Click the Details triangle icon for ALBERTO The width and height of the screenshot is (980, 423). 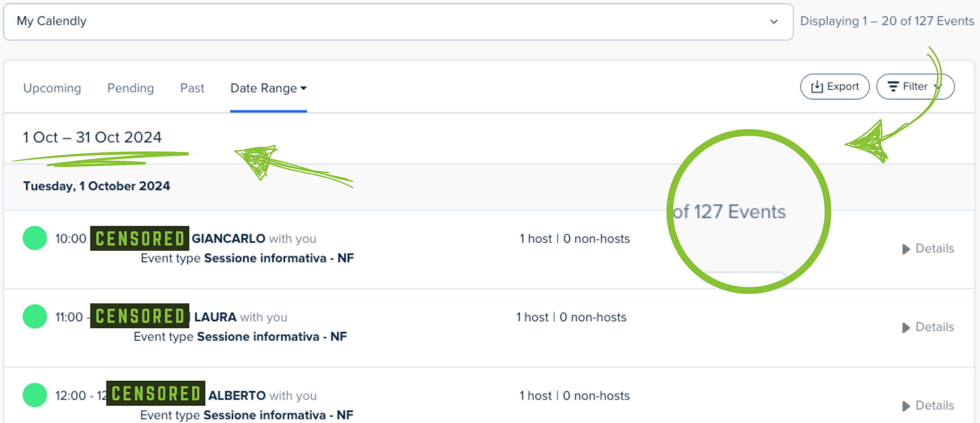906,406
